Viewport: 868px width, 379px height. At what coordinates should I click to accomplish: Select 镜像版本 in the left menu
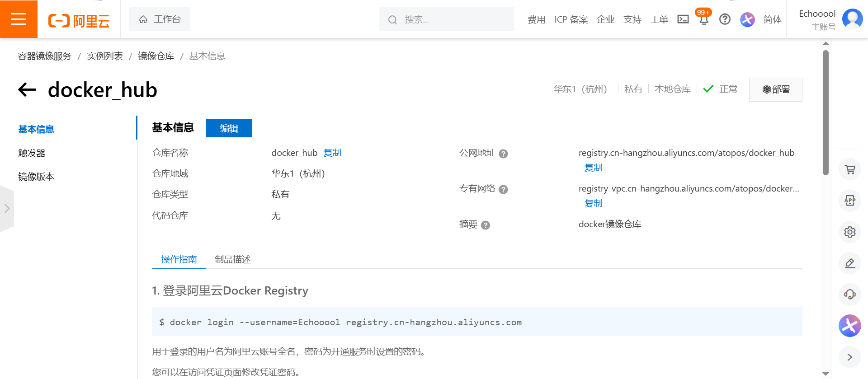click(36, 177)
